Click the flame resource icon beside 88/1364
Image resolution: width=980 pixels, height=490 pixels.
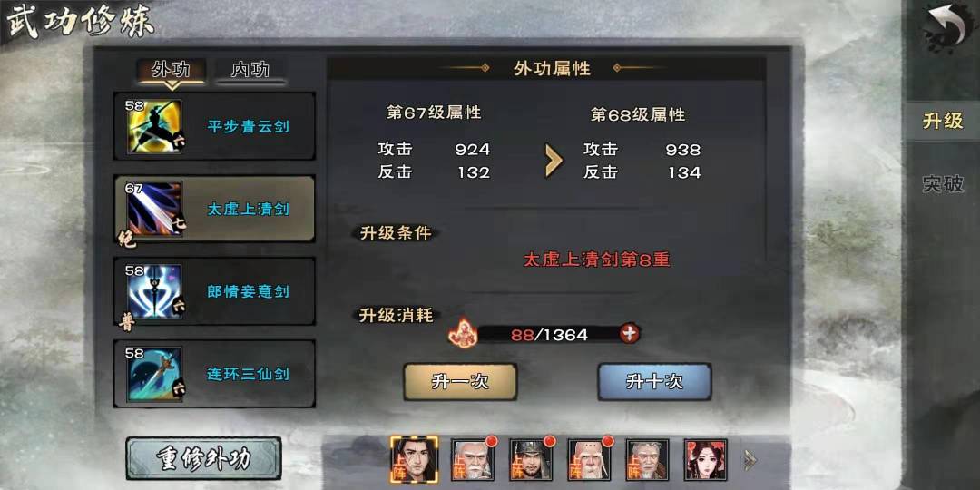[x=463, y=333]
